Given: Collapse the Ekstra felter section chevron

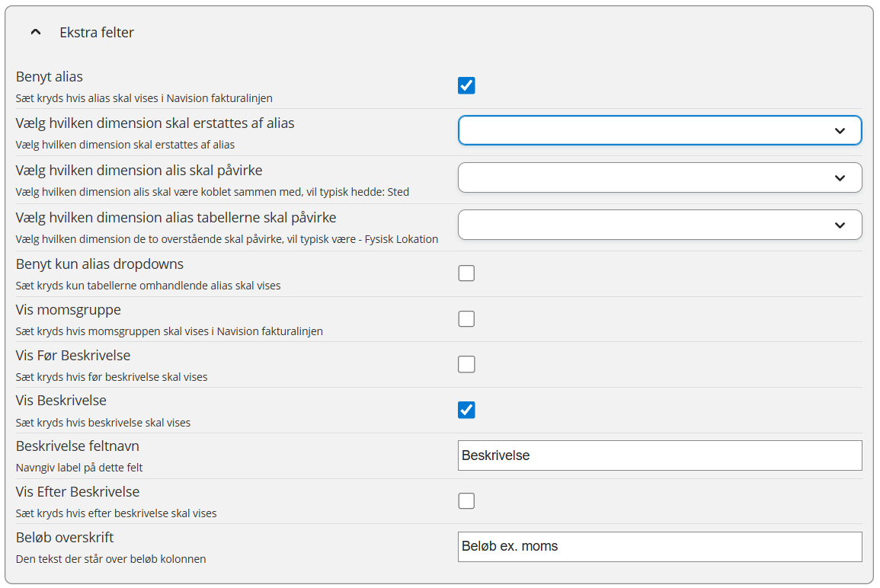Looking at the screenshot, I should [35, 33].
